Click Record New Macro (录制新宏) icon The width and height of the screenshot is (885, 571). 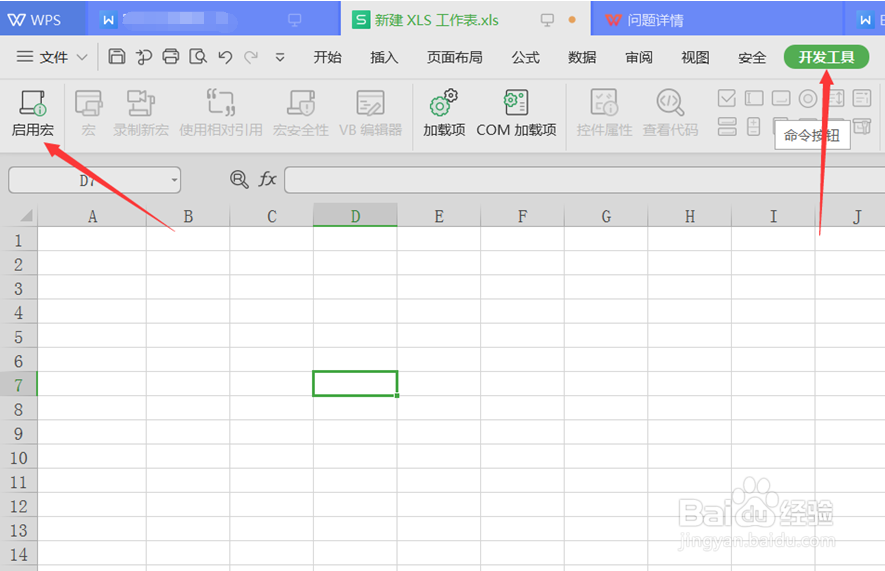(141, 113)
